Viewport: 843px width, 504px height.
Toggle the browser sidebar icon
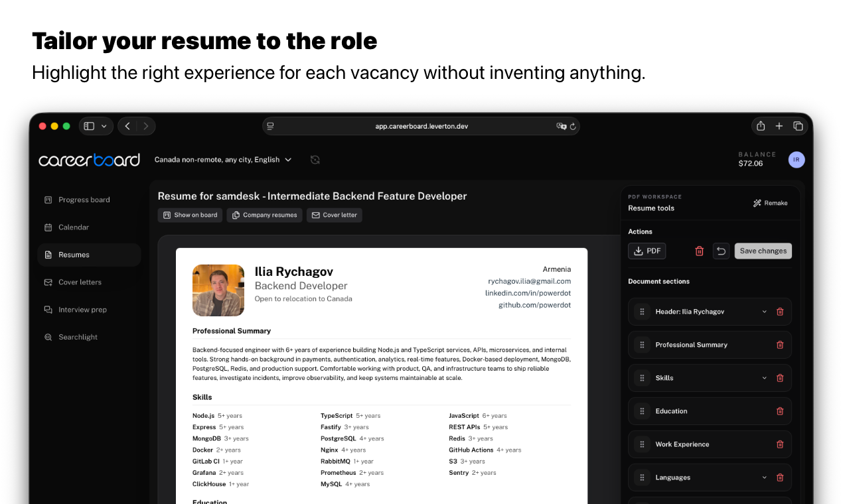click(x=89, y=126)
